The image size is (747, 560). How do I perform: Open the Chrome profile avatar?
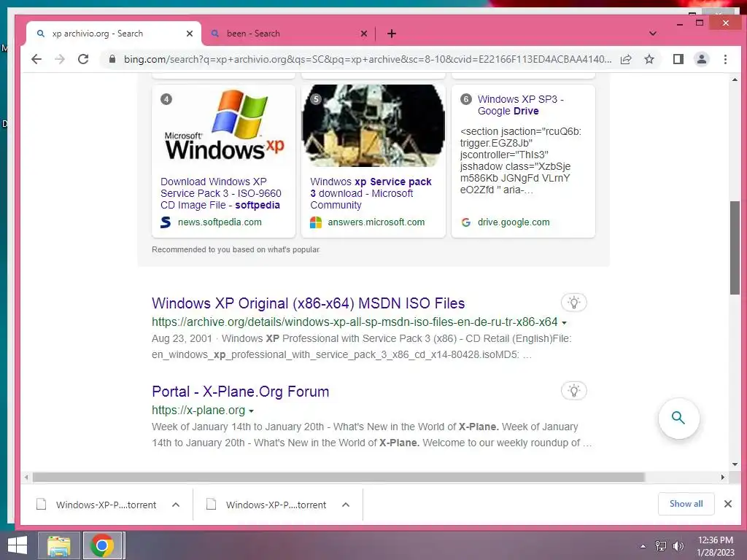pos(701,59)
